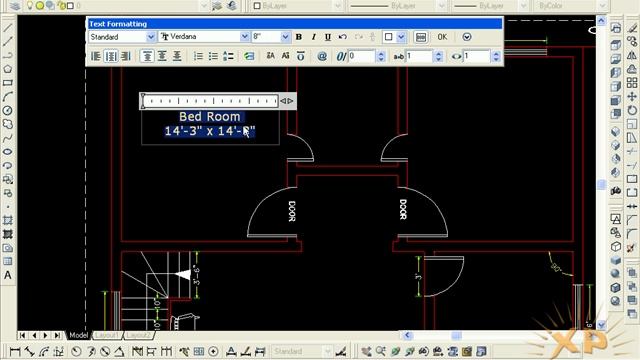640x360 pixels.
Task: Jump to the first layout tab arrow
Action: pyautogui.click(x=22, y=335)
